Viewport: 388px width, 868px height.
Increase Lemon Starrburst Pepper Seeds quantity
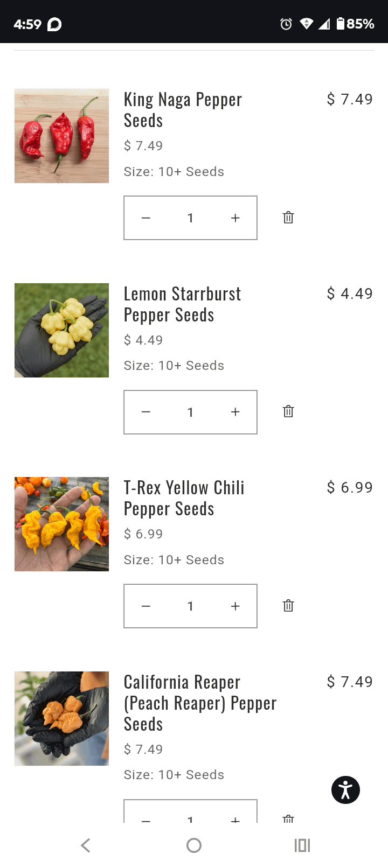click(235, 412)
